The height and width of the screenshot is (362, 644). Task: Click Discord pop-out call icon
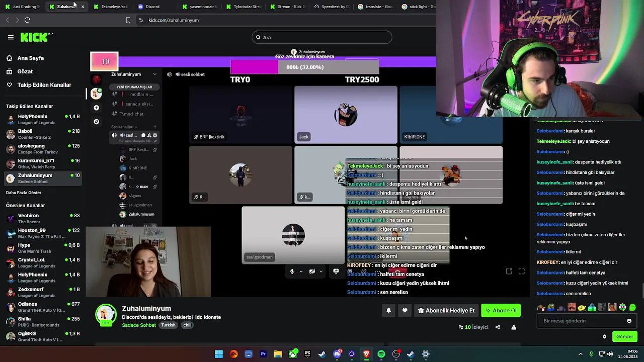tap(509, 271)
